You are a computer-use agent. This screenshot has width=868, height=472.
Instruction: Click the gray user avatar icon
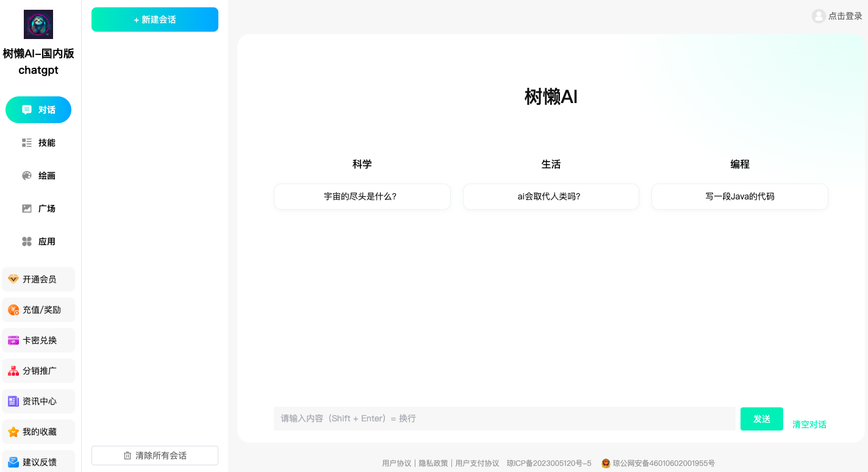coord(819,16)
